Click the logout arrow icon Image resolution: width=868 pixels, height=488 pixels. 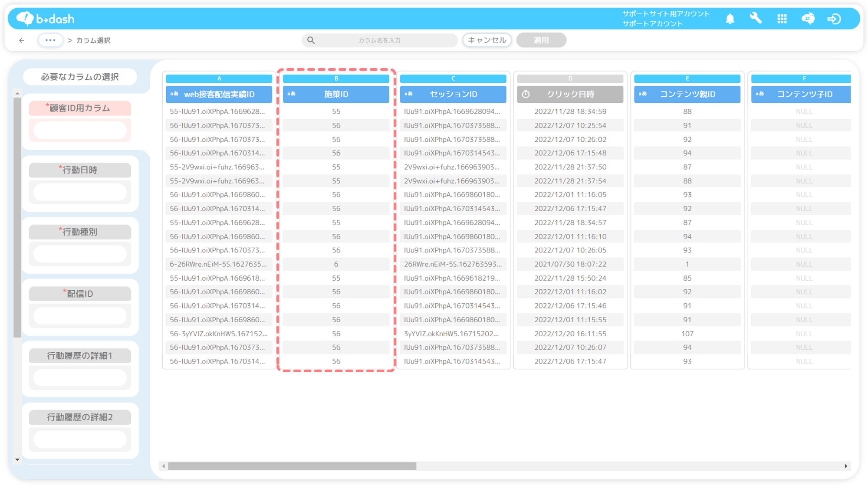point(834,19)
